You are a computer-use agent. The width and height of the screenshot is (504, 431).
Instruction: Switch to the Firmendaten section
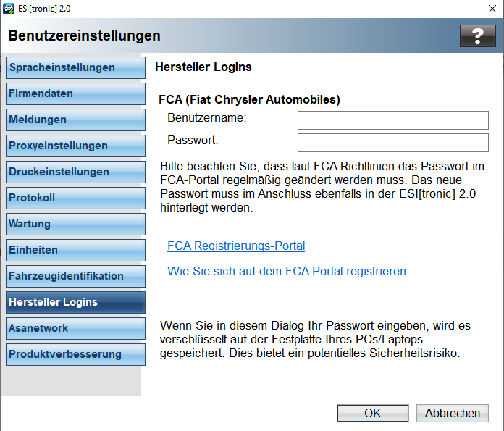click(x=75, y=93)
